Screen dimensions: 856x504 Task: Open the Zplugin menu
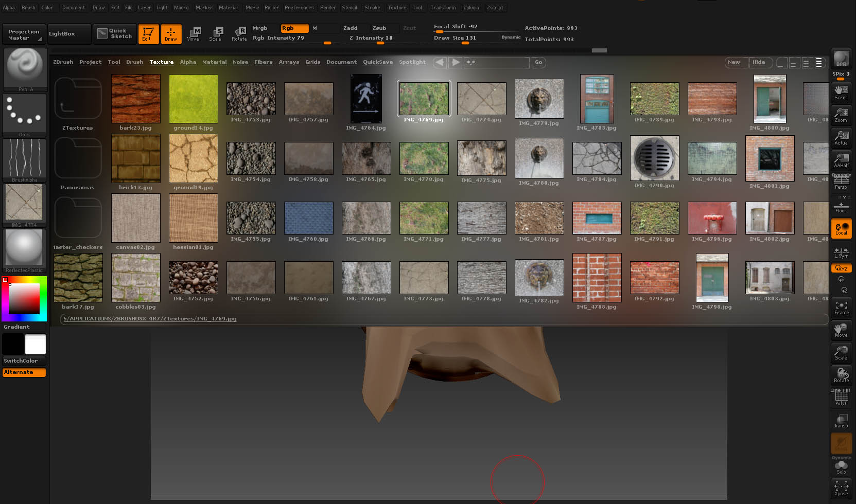pyautogui.click(x=471, y=8)
